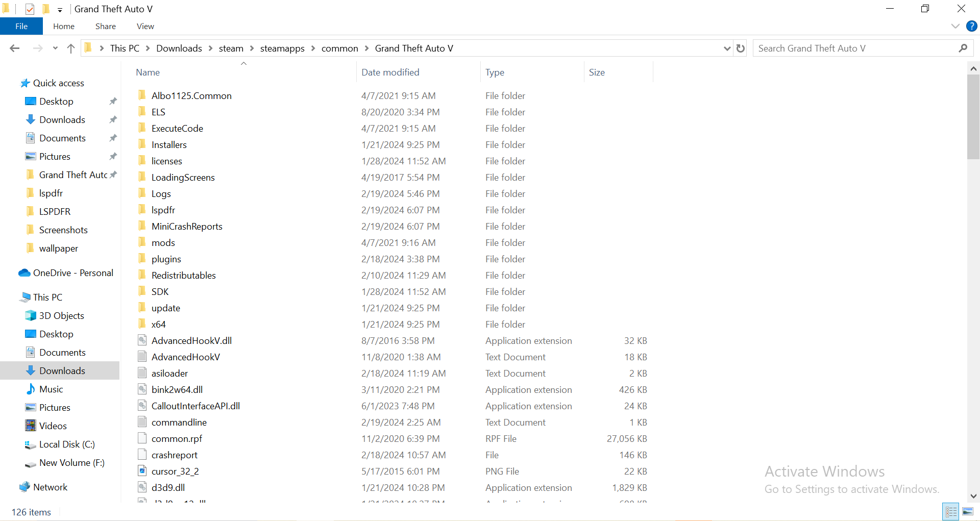The width and height of the screenshot is (980, 521).
Task: Select the Redistributables folder
Action: pos(183,275)
